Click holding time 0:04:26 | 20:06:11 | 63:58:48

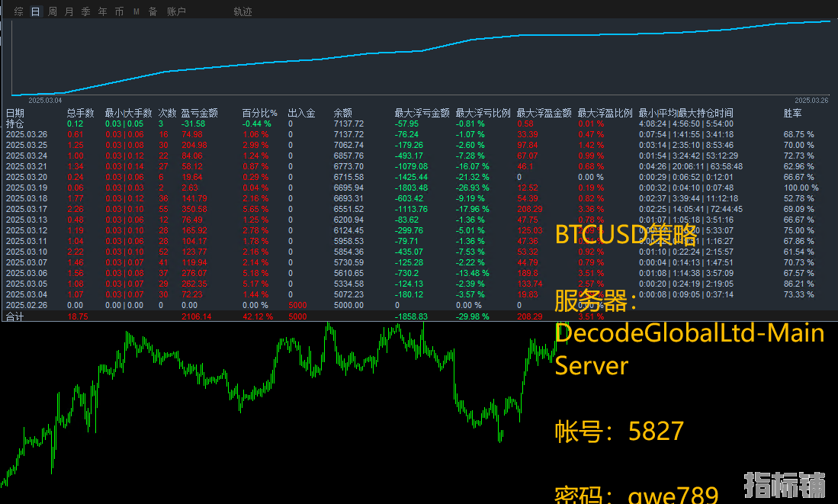691,166
